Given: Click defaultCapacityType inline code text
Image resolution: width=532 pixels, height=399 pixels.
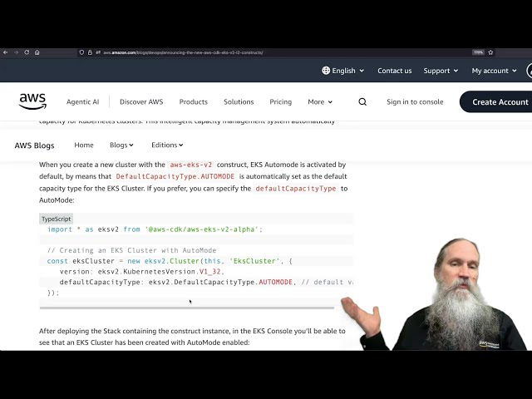Looking at the screenshot, I should tap(296, 189).
